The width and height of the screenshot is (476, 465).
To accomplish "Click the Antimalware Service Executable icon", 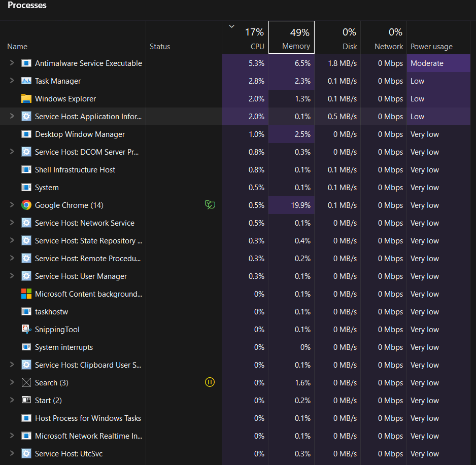I will (26, 63).
